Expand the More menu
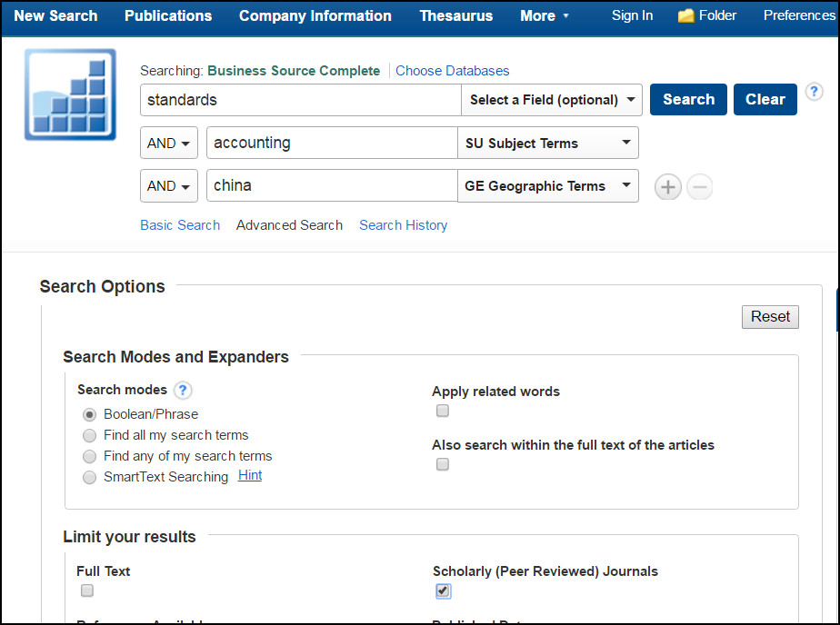The image size is (840, 625). coord(544,16)
